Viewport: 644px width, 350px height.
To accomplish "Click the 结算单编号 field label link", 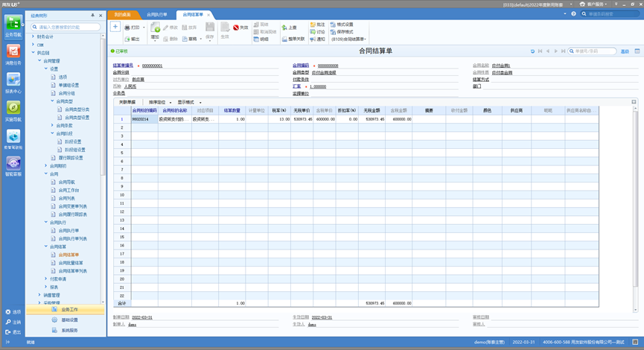I will pyautogui.click(x=123, y=66).
